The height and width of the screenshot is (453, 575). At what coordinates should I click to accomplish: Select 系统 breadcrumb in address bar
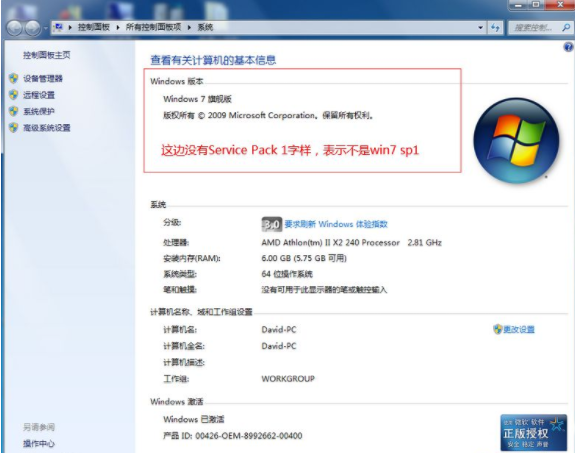[205, 27]
